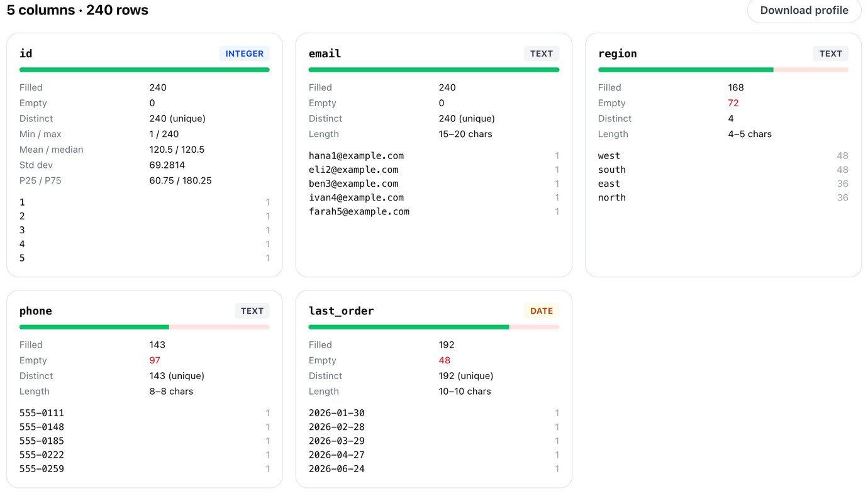The height and width of the screenshot is (496, 868).
Task: Click phone number 555-0185
Action: click(42, 441)
